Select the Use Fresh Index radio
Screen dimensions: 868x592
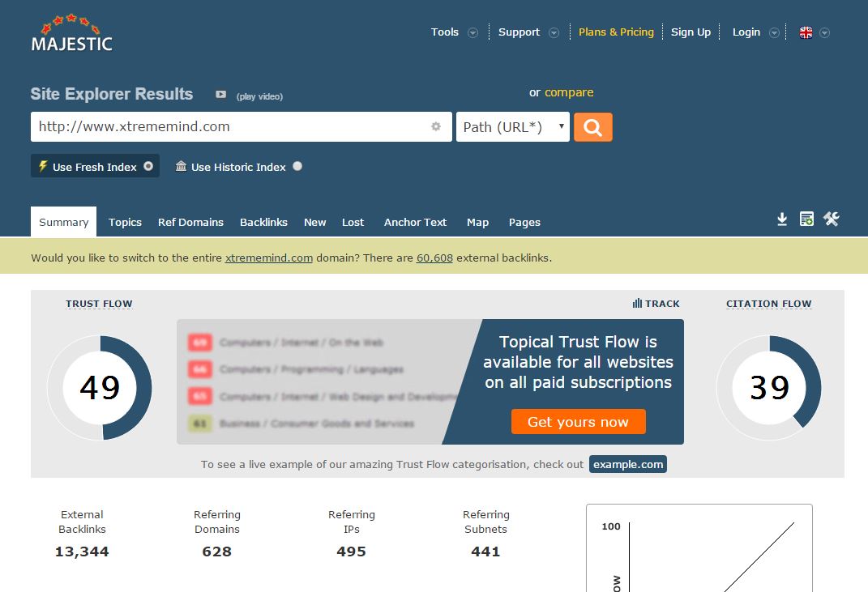pos(148,166)
